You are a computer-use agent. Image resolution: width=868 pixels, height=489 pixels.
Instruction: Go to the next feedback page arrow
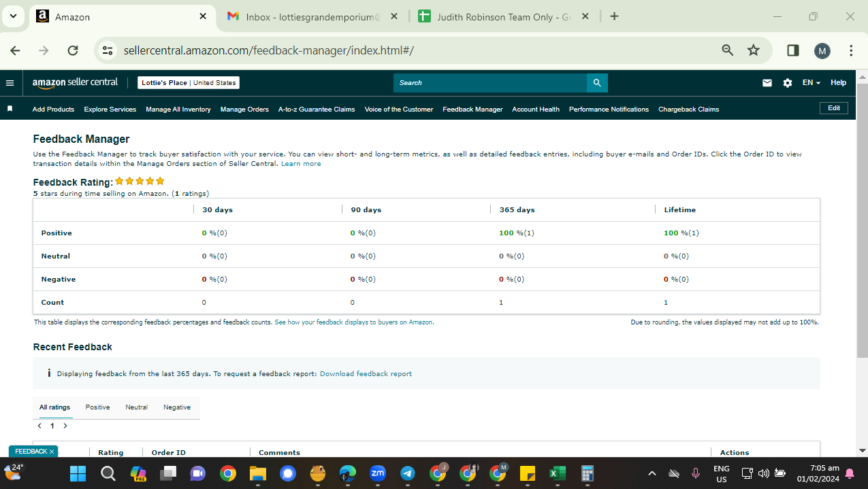pos(65,426)
